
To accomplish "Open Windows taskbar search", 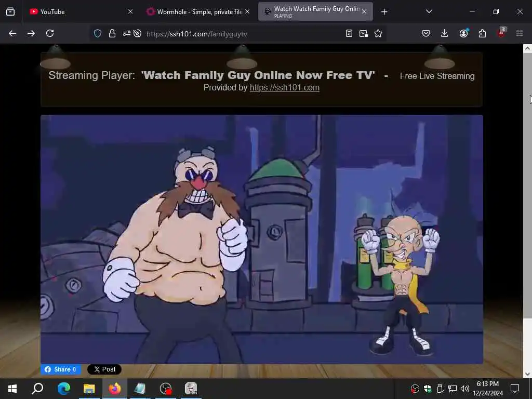I will (x=37, y=389).
